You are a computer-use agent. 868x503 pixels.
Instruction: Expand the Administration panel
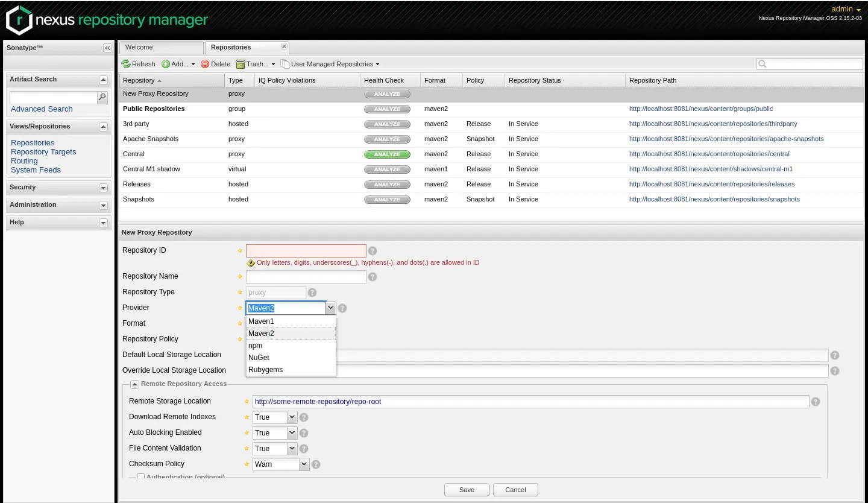(x=103, y=205)
